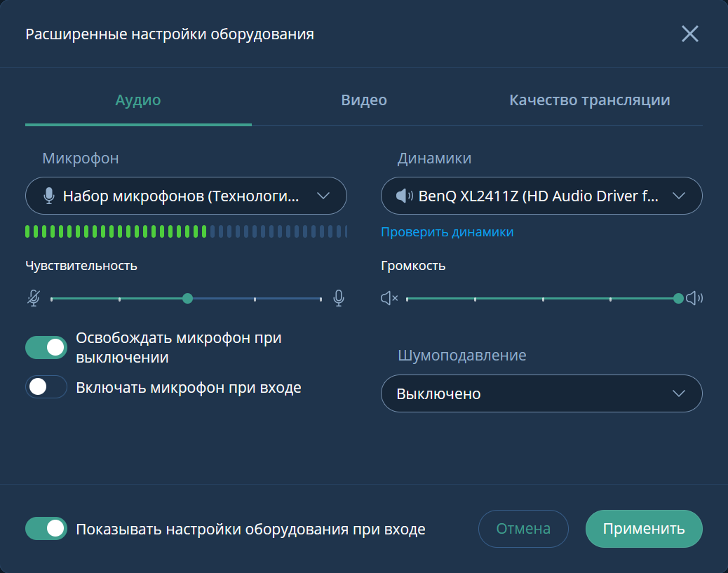
Task: Click the speaker icon inside device dropdown
Action: [x=405, y=196]
